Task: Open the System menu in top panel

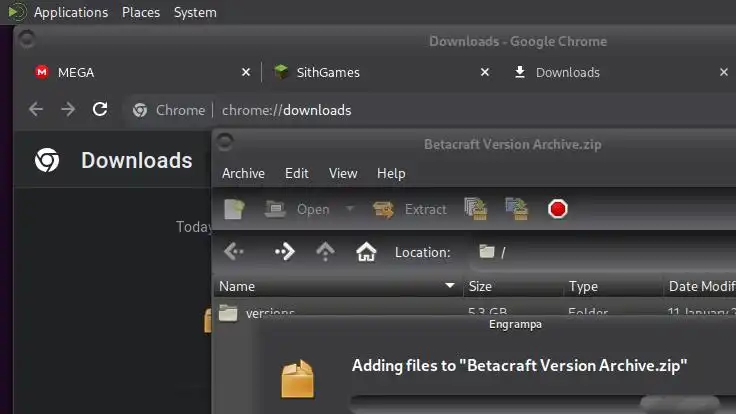Action: coord(195,12)
